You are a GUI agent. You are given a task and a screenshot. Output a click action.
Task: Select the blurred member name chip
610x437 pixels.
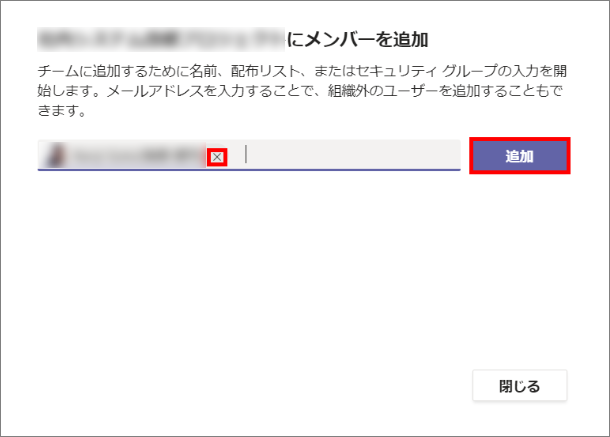pos(132,155)
